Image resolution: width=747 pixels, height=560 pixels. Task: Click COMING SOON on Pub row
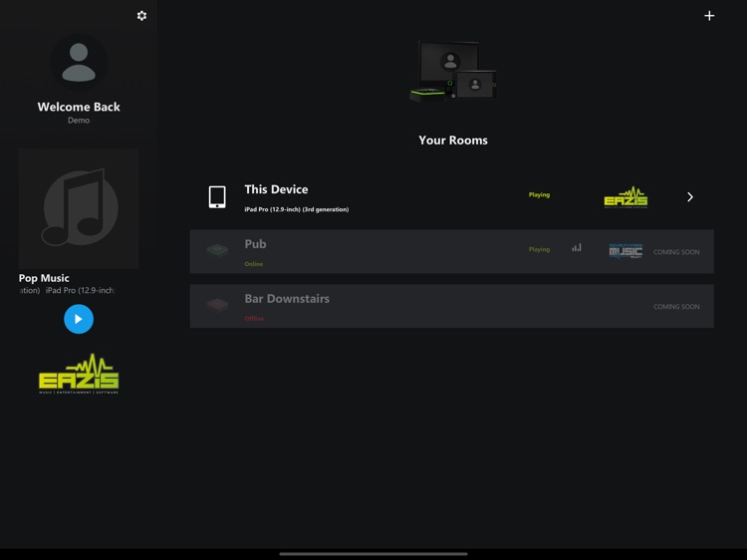click(676, 252)
